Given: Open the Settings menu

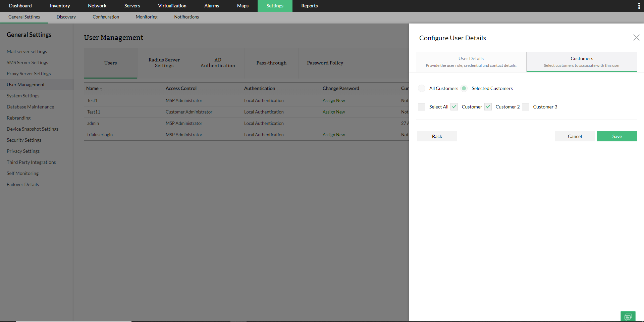Looking at the screenshot, I should coord(275,6).
